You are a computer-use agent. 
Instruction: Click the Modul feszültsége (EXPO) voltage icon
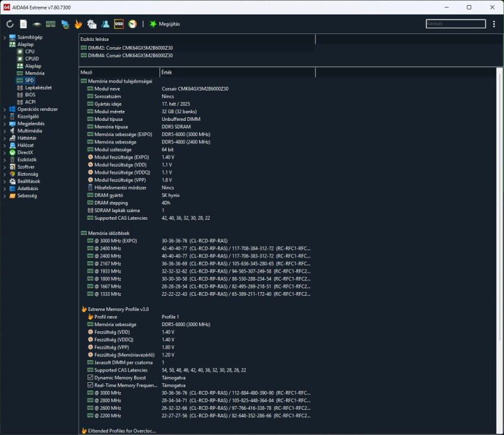[90, 157]
